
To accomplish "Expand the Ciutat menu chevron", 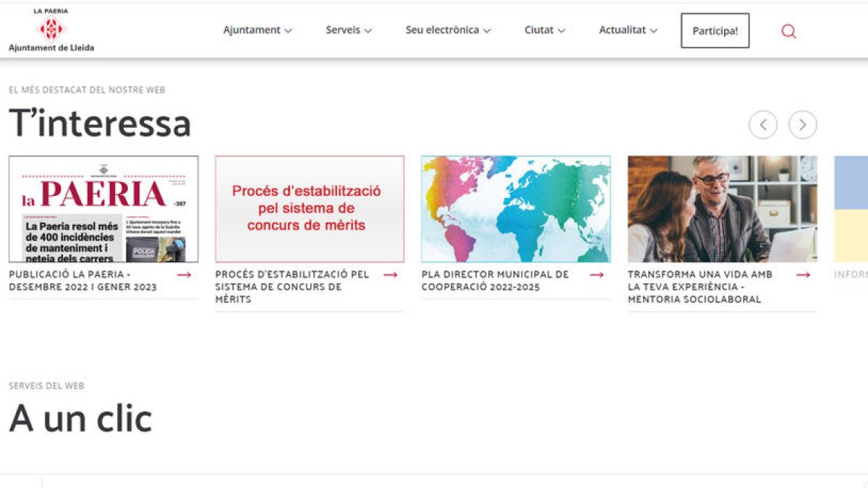I will pyautogui.click(x=561, y=31).
